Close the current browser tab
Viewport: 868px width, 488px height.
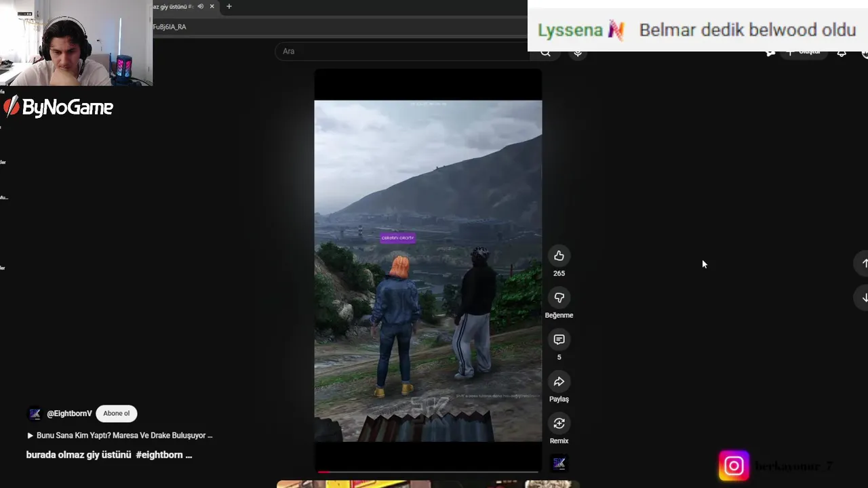point(212,6)
